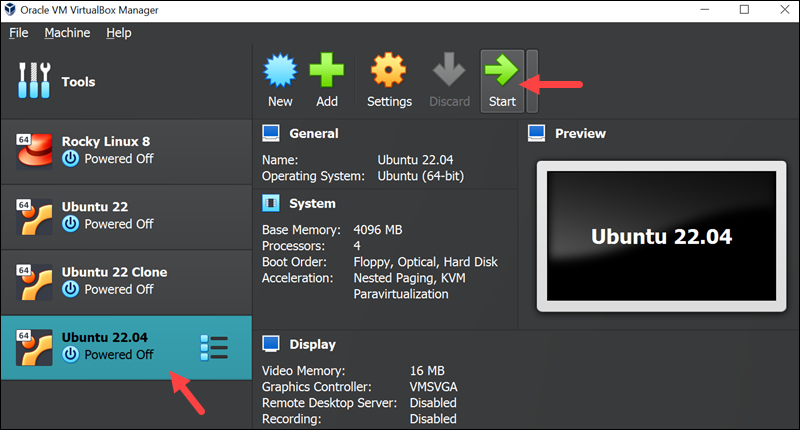Click the Display section monitor icon
This screenshot has height=430, width=800.
(271, 344)
